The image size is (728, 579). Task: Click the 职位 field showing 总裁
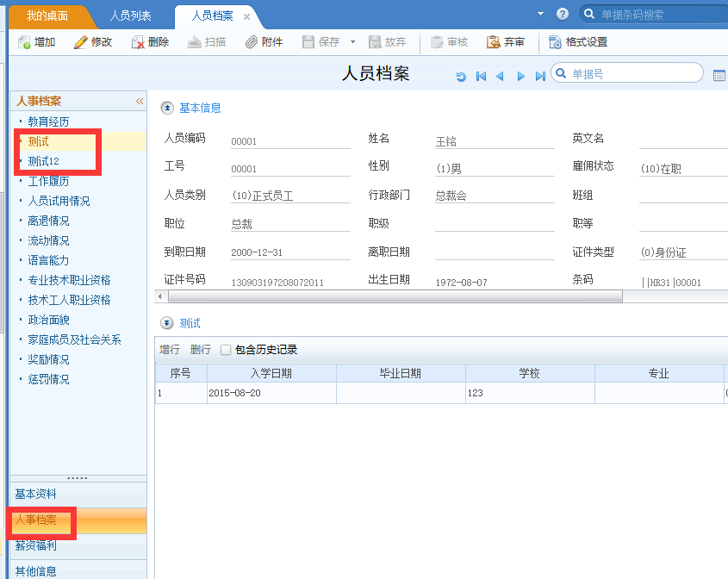(x=290, y=224)
